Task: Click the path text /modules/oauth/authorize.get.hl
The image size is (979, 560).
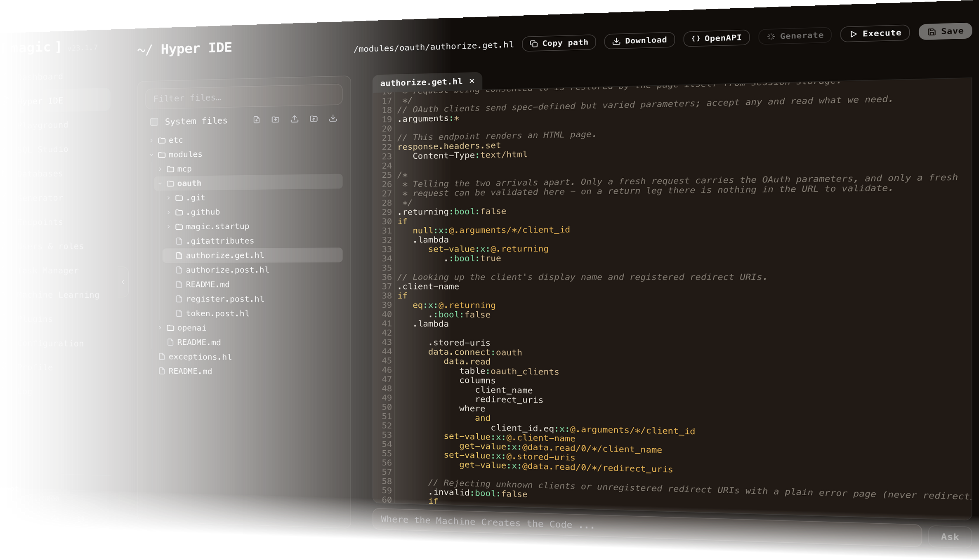Action: pyautogui.click(x=434, y=47)
